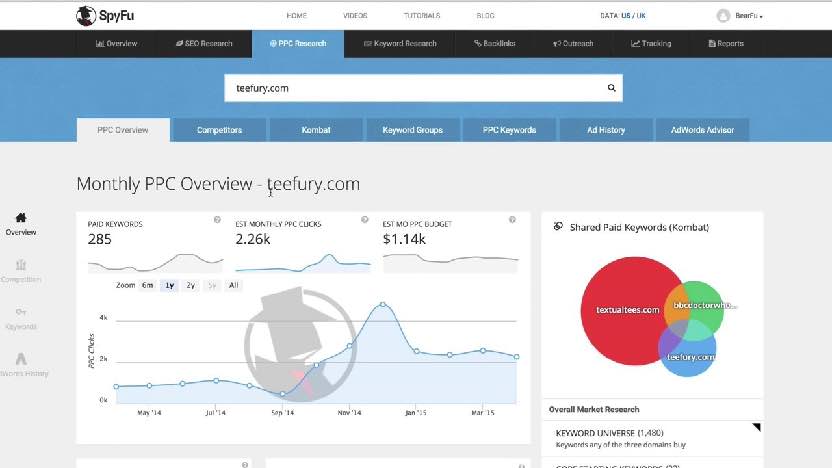Image resolution: width=832 pixels, height=468 pixels.
Task: Switch data to UK
Action: [641, 16]
